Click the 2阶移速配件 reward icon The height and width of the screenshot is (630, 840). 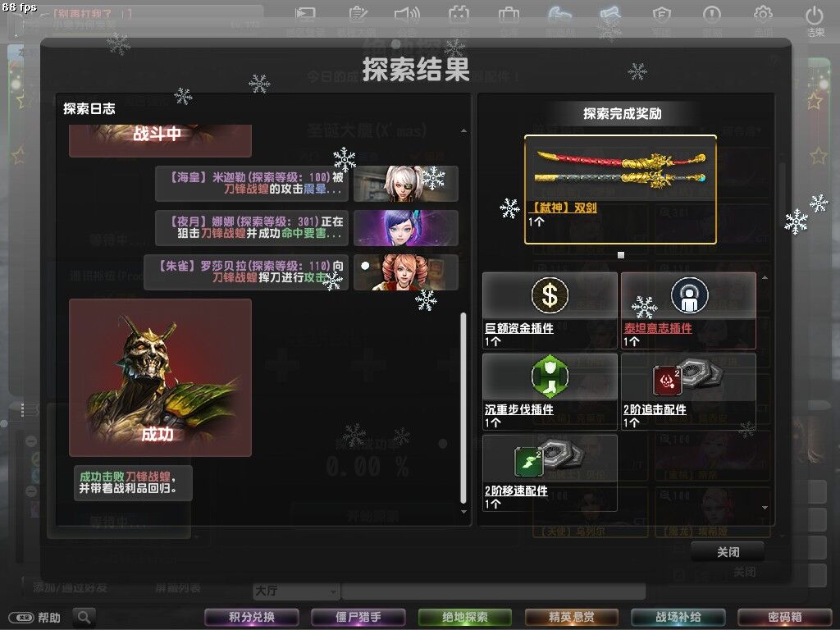[x=550, y=458]
